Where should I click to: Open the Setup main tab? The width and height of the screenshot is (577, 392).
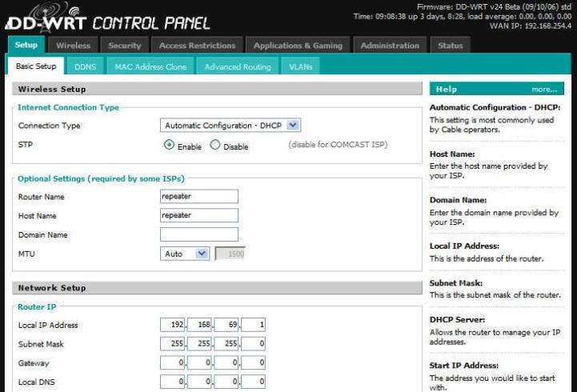tap(26, 45)
